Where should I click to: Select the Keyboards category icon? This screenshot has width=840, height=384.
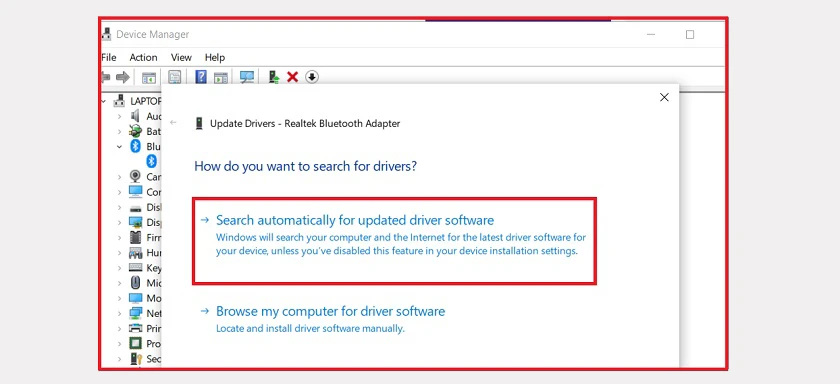(136, 267)
